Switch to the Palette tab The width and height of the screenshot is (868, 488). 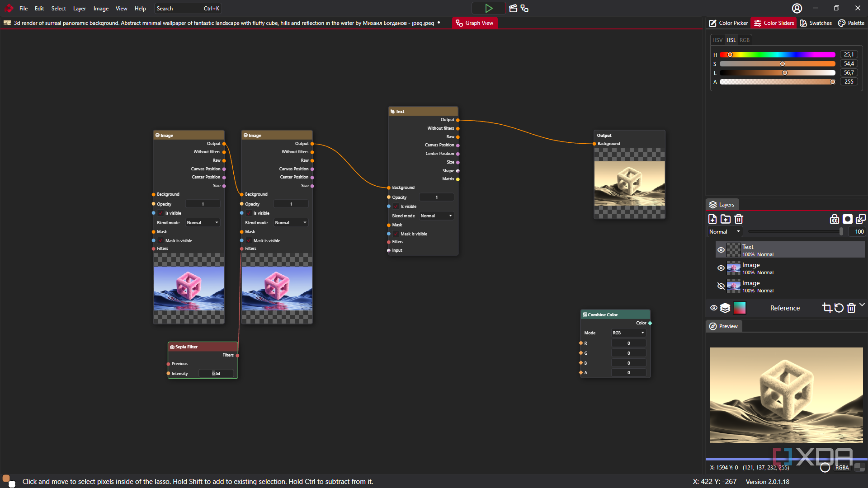click(x=851, y=23)
